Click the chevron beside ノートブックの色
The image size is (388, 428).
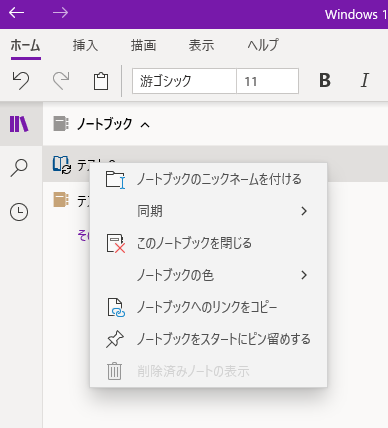[304, 275]
